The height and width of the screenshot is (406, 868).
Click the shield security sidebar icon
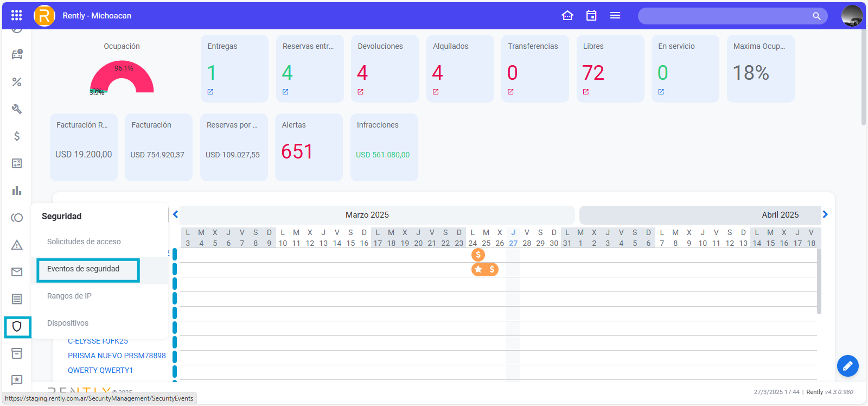click(x=17, y=326)
